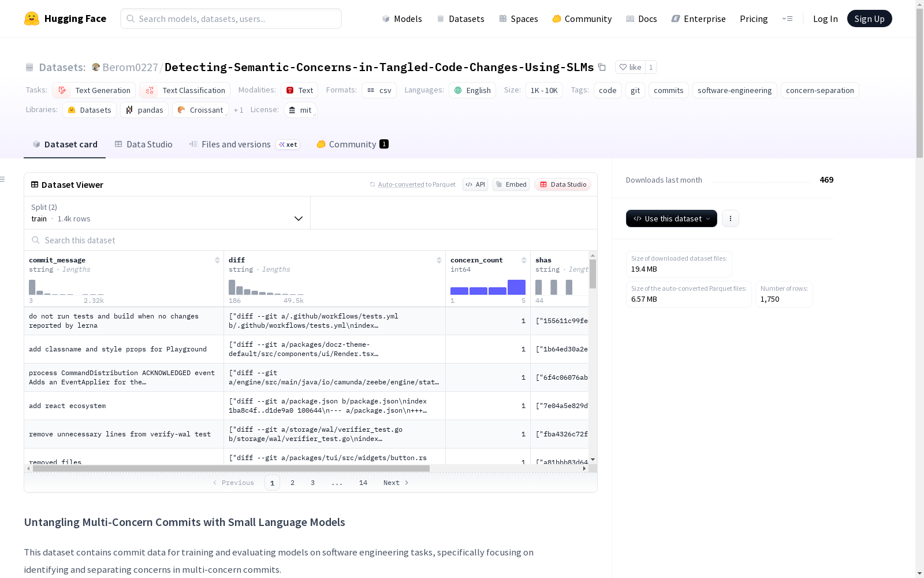
Task: Open the Berom0227 user profile link
Action: click(130, 68)
